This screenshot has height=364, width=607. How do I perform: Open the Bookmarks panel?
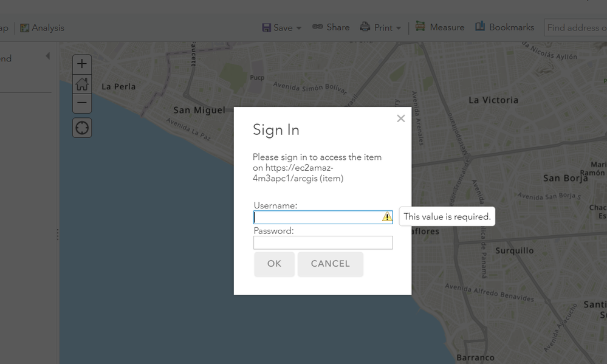(x=504, y=27)
